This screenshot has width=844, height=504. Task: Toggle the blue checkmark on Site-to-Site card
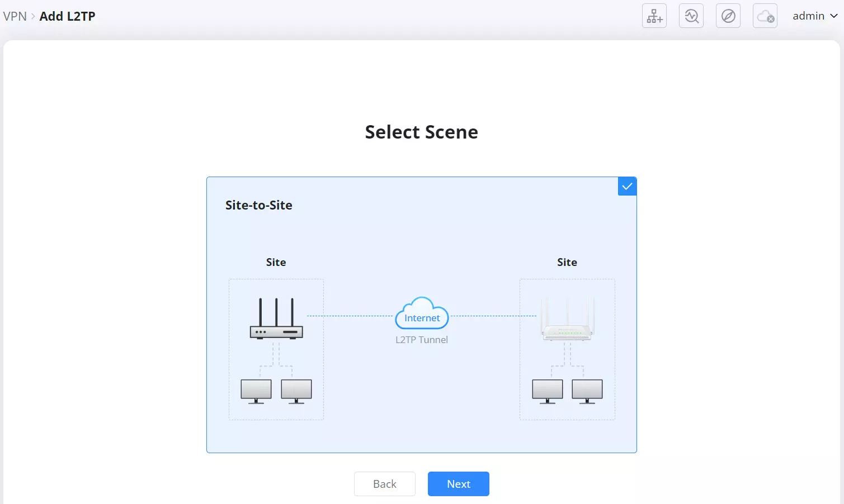[x=627, y=187]
